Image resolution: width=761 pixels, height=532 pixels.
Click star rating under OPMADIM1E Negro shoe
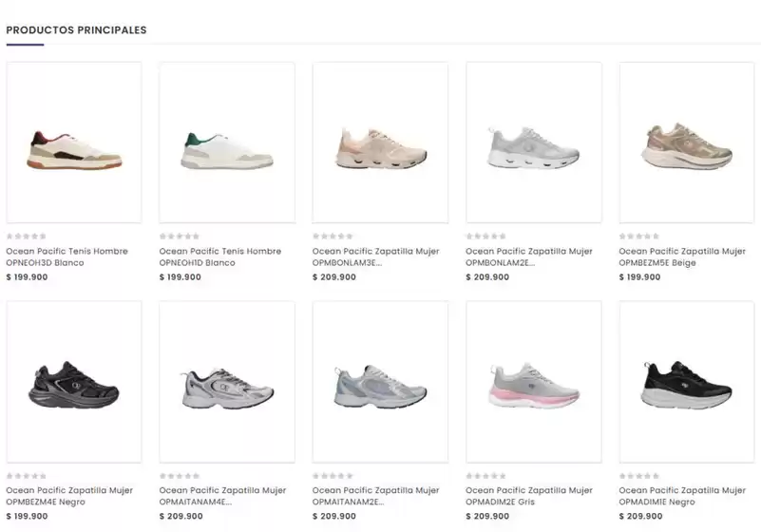[639, 476]
